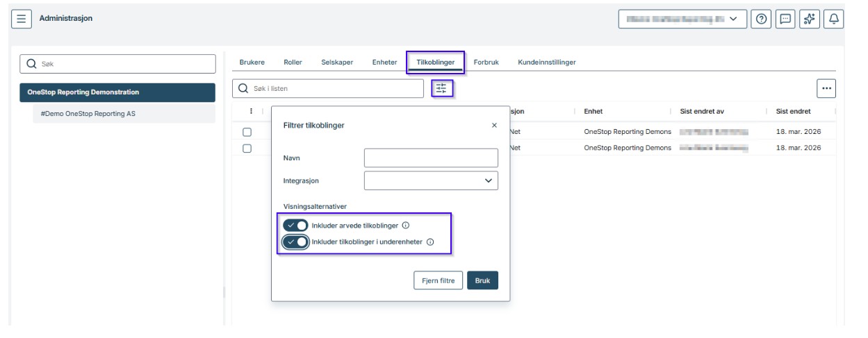Open the chat feedback icon
This screenshot has height=338, width=868.
click(785, 19)
